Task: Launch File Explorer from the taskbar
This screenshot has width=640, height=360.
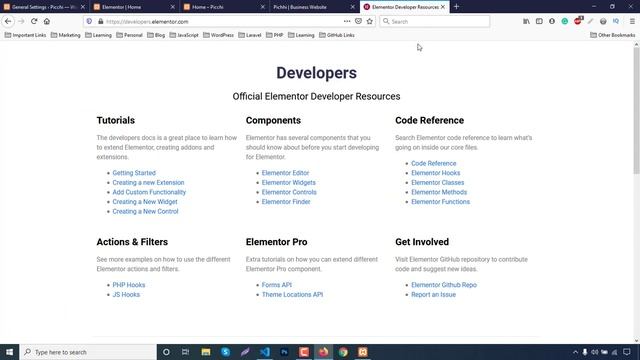Action: (206, 352)
